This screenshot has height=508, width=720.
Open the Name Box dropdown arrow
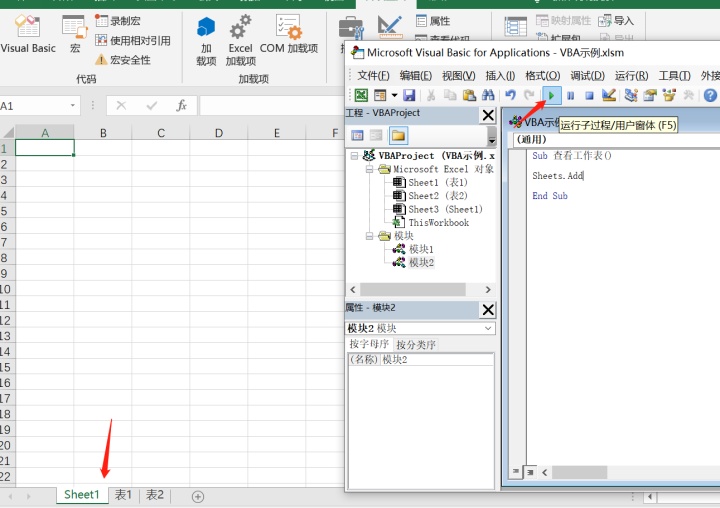click(x=73, y=106)
